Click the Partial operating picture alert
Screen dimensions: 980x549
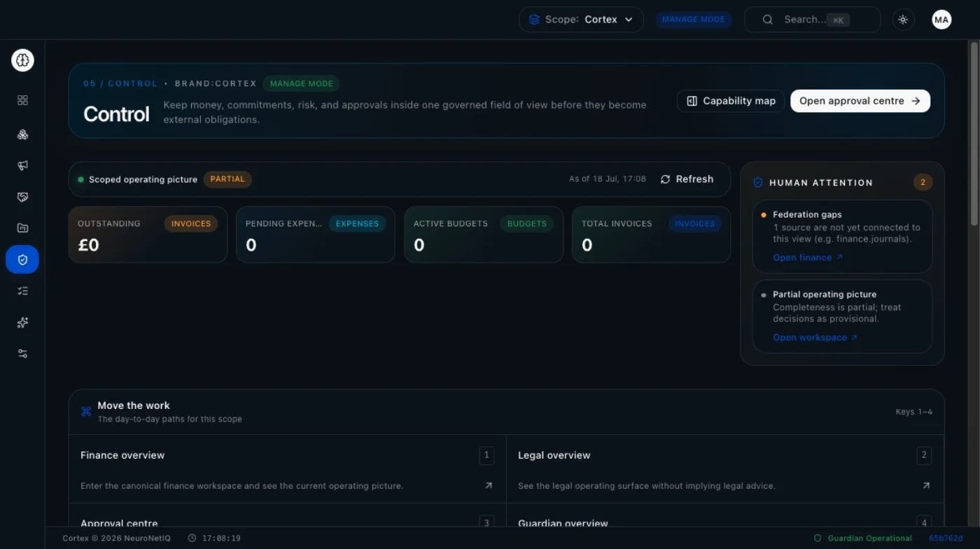(842, 317)
